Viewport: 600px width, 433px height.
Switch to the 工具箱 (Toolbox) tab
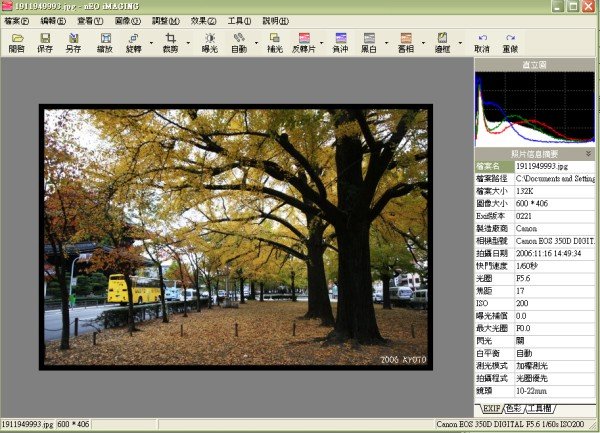point(540,409)
